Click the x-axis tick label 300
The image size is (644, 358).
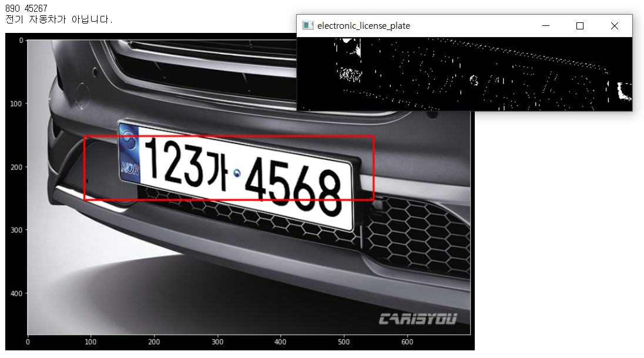coord(217,342)
